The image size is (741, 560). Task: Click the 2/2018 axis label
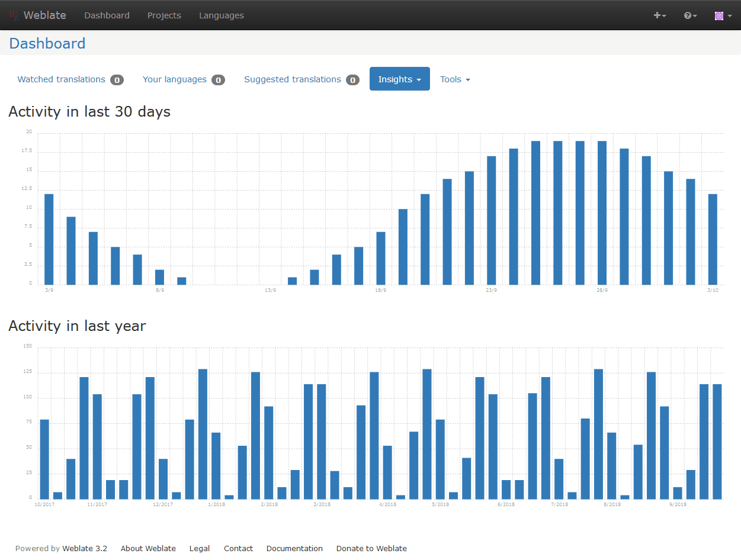pos(269,504)
